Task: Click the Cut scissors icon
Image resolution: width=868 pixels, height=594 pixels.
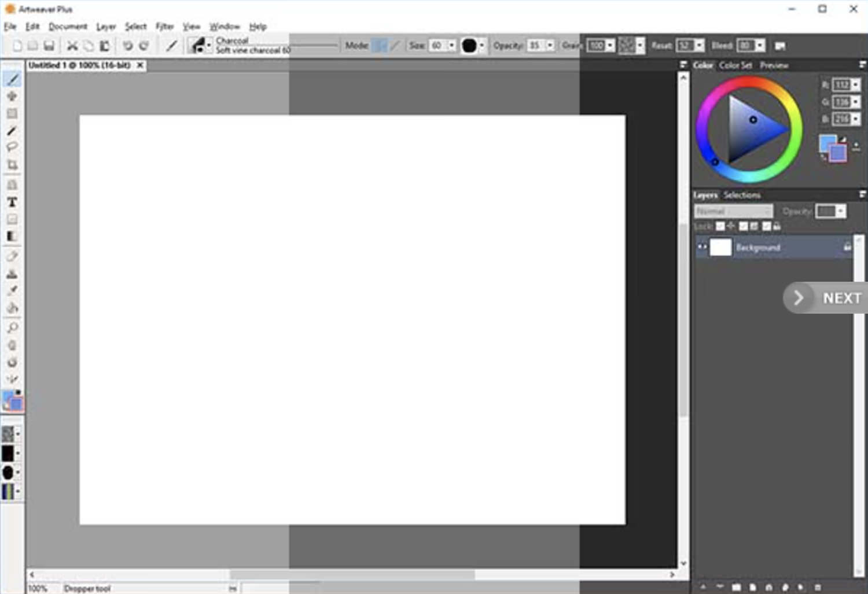Action: coord(72,46)
